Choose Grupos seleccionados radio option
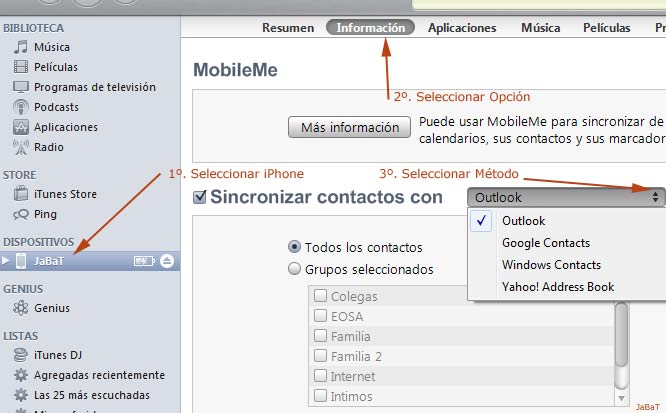The height and width of the screenshot is (413, 666). 294,269
